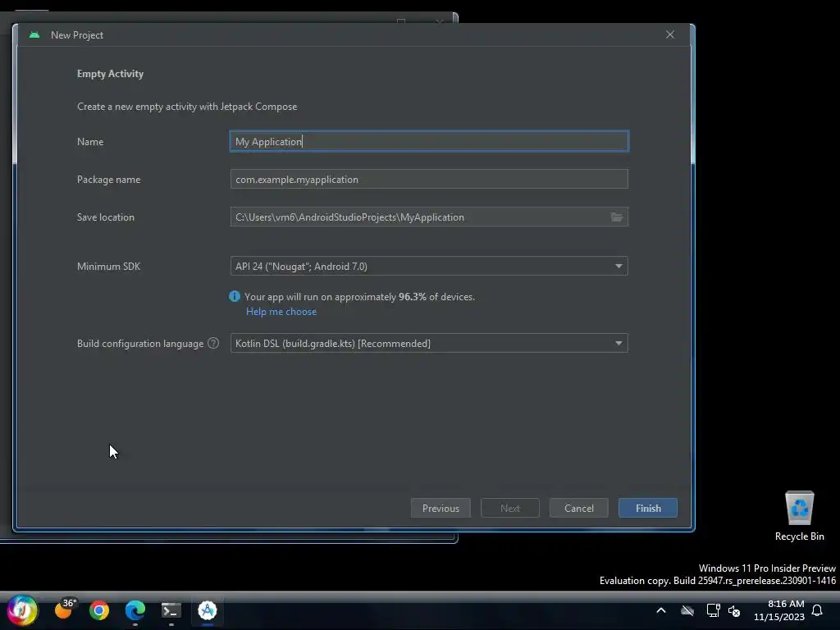
Task: Click the Android icon in New Project title bar
Action: tap(34, 34)
